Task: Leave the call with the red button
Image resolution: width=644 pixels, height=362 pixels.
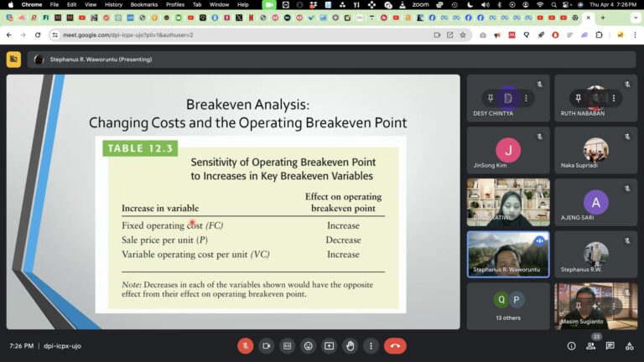Action: click(395, 345)
